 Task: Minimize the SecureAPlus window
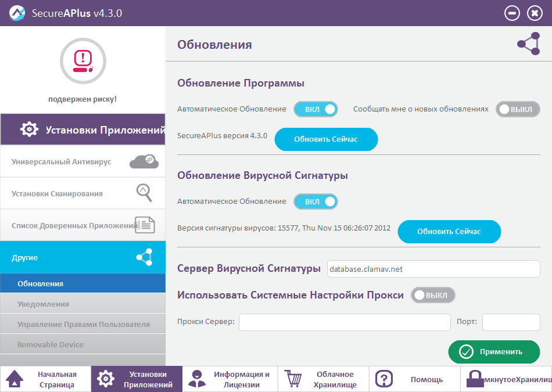pyautogui.click(x=512, y=13)
